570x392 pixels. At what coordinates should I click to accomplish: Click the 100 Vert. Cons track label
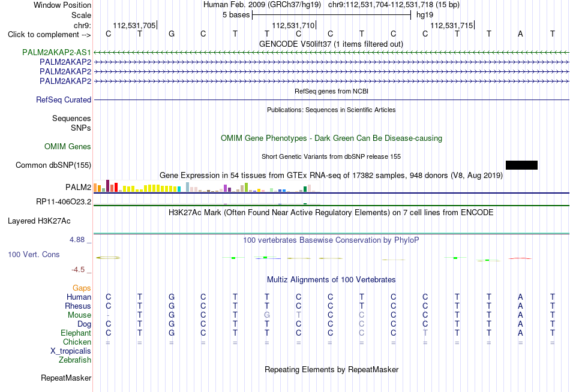click(34, 254)
